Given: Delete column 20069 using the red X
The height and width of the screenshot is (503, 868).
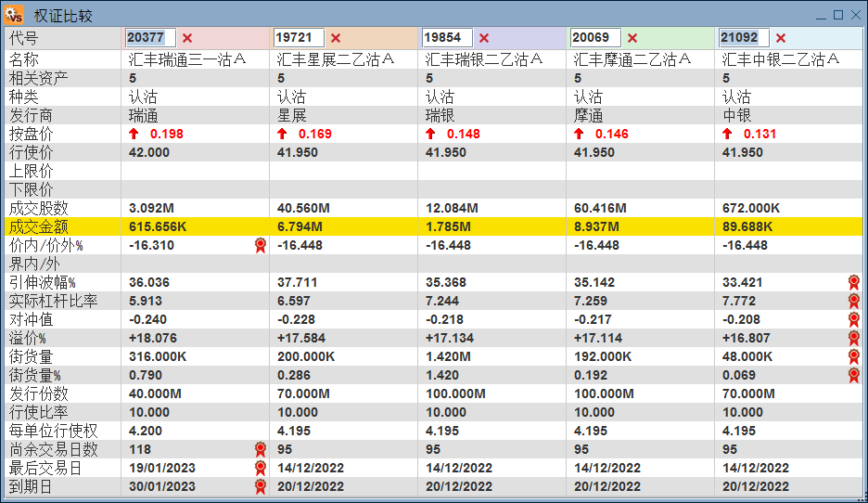Looking at the screenshot, I should coord(632,38).
